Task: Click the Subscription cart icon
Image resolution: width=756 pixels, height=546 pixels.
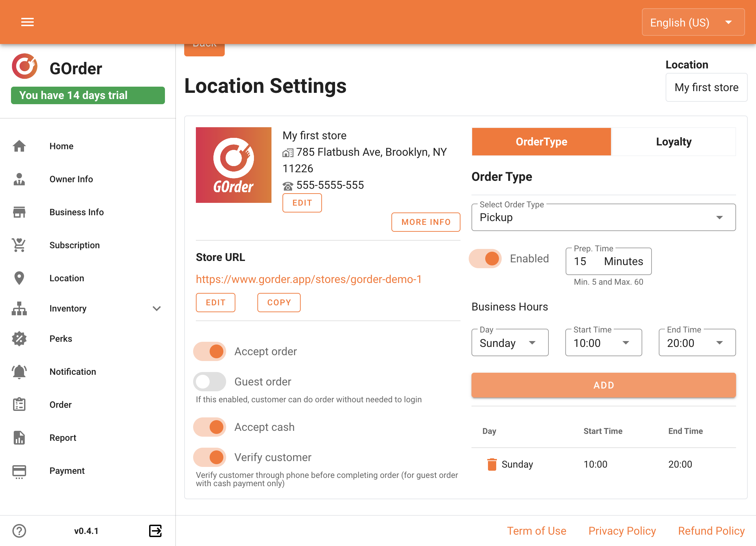Action: (x=19, y=245)
